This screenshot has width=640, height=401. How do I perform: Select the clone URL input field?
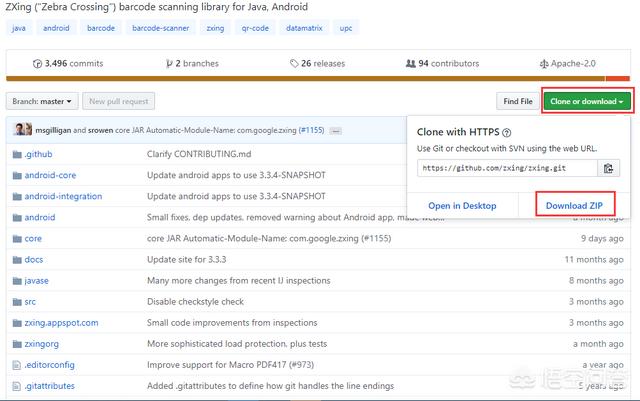pyautogui.click(x=507, y=168)
